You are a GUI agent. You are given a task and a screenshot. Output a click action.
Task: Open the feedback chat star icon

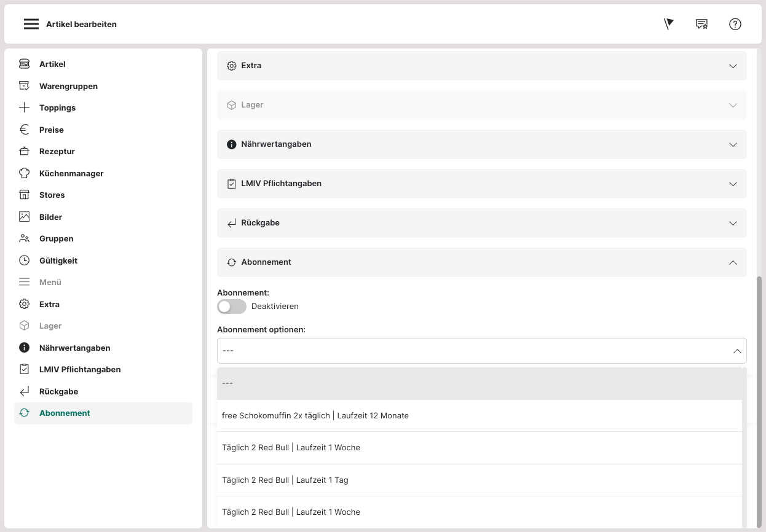701,24
